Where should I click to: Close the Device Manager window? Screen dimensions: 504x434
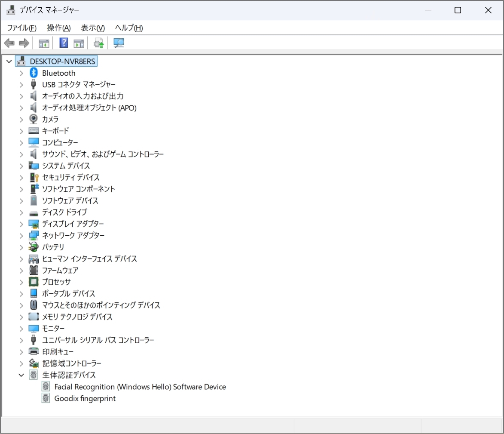[x=488, y=10]
